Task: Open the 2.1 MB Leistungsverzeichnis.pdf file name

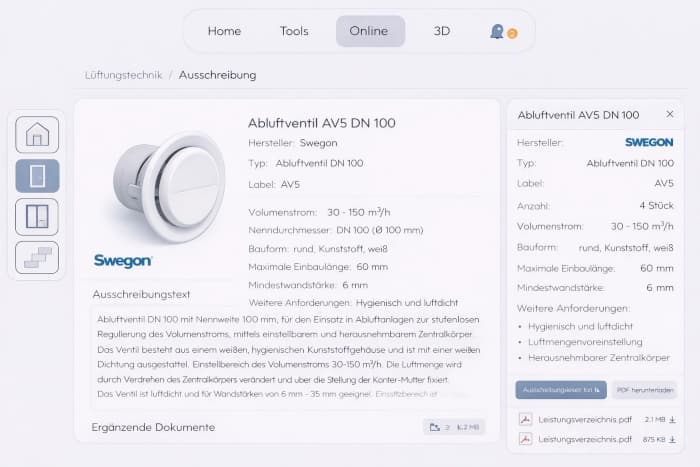Action: (585, 420)
